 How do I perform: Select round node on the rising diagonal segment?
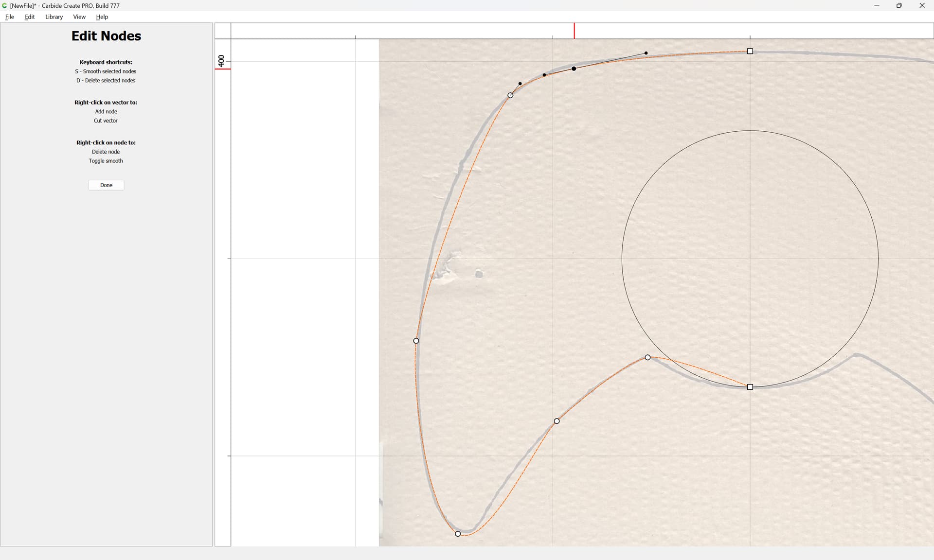[x=557, y=421]
